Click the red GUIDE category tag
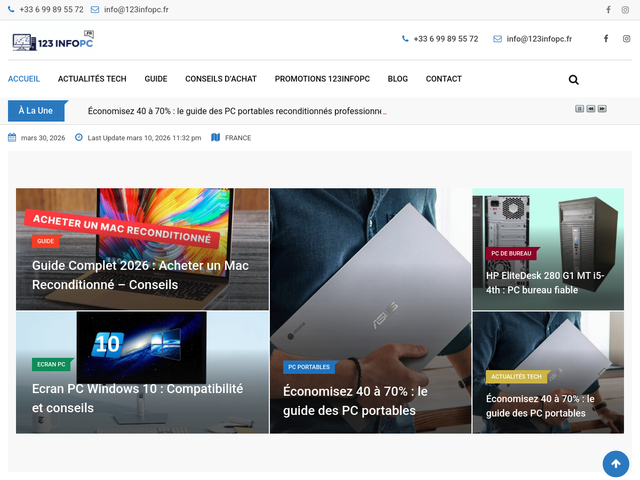The width and height of the screenshot is (640, 480). point(46,241)
